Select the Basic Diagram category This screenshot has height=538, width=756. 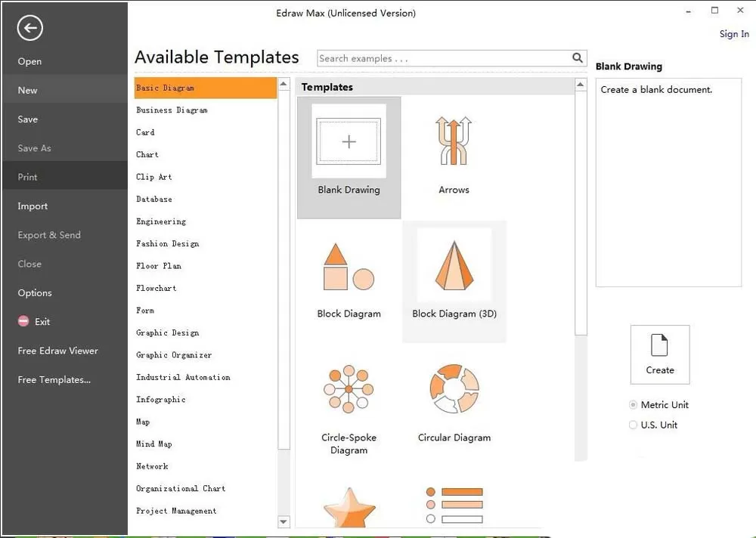(206, 88)
